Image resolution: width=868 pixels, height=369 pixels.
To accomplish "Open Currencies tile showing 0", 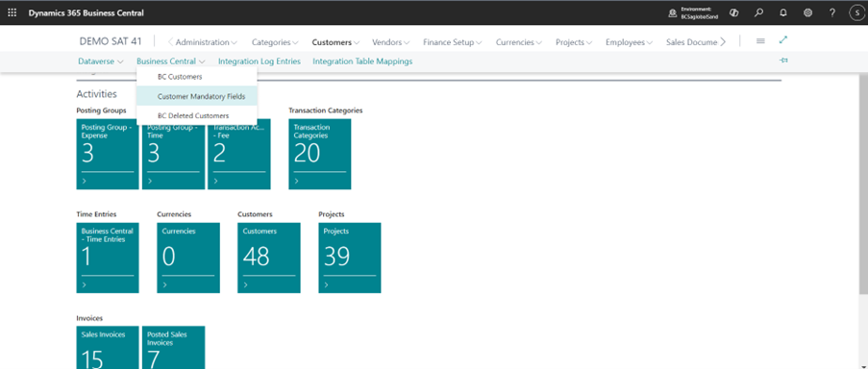I will coord(188,258).
